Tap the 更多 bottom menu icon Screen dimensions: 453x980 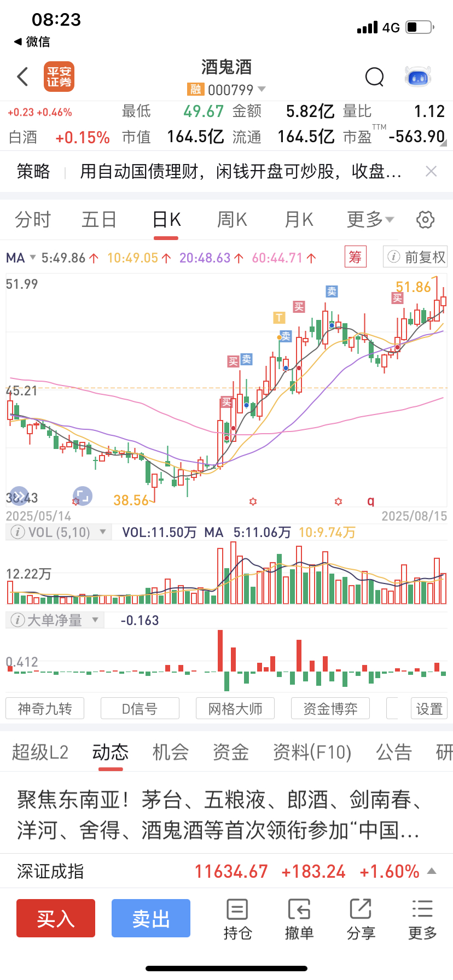pos(422,919)
